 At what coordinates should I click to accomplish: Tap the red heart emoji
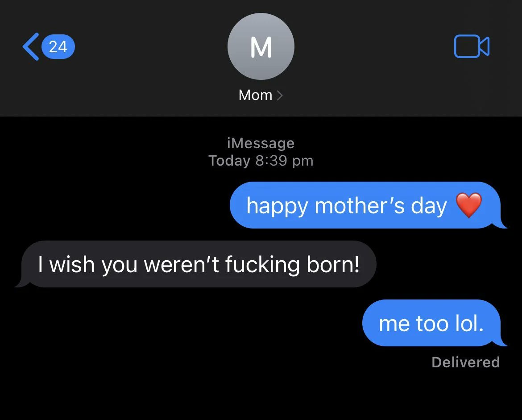click(x=469, y=206)
